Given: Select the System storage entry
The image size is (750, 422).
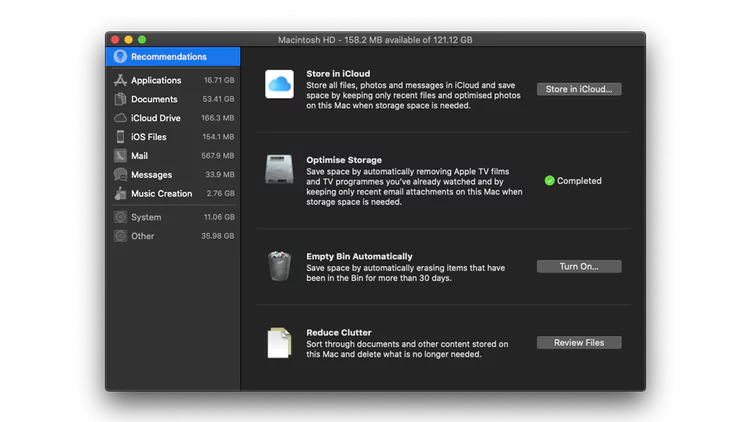Looking at the screenshot, I should click(x=146, y=217).
